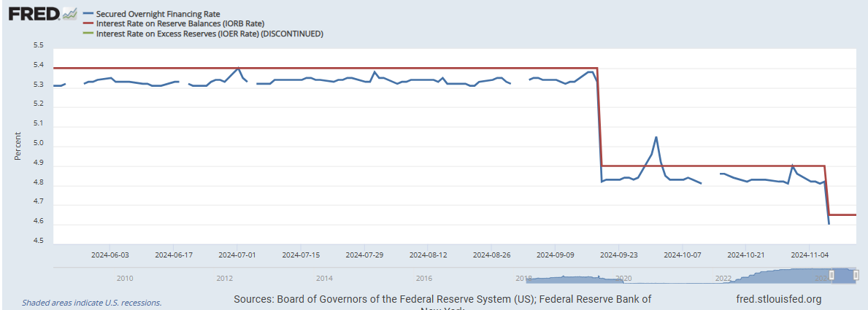Click the right handle of range selector
This screenshot has height=310, width=868.
point(856,274)
